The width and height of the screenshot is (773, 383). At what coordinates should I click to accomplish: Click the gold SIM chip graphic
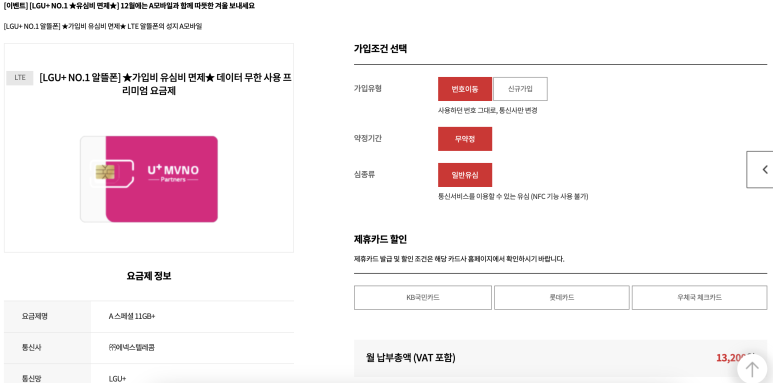pos(105,172)
